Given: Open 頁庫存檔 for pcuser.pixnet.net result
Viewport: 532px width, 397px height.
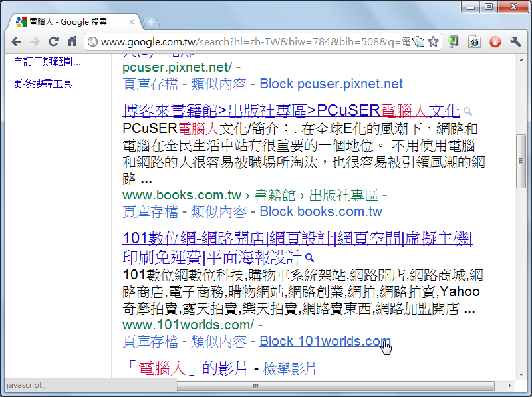Looking at the screenshot, I should click(x=150, y=84).
